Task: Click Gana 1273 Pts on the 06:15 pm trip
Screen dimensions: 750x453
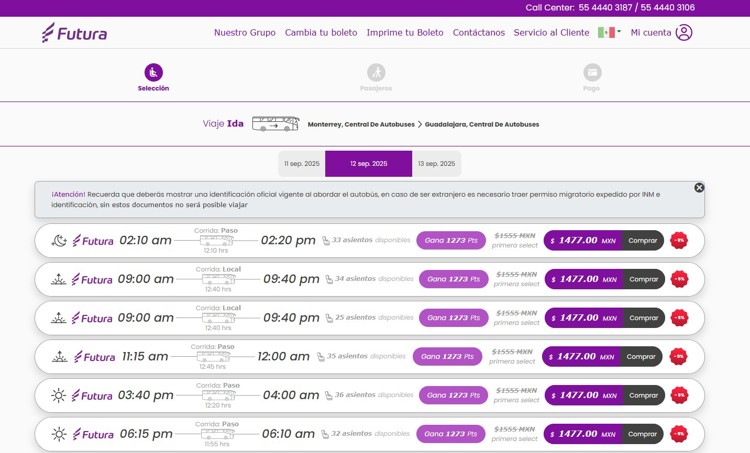Action: (x=451, y=434)
